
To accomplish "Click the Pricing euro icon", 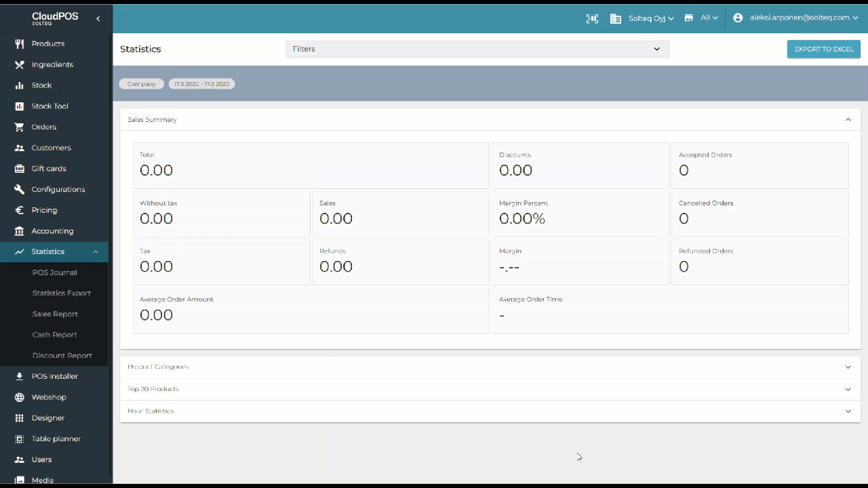I will pos(20,210).
